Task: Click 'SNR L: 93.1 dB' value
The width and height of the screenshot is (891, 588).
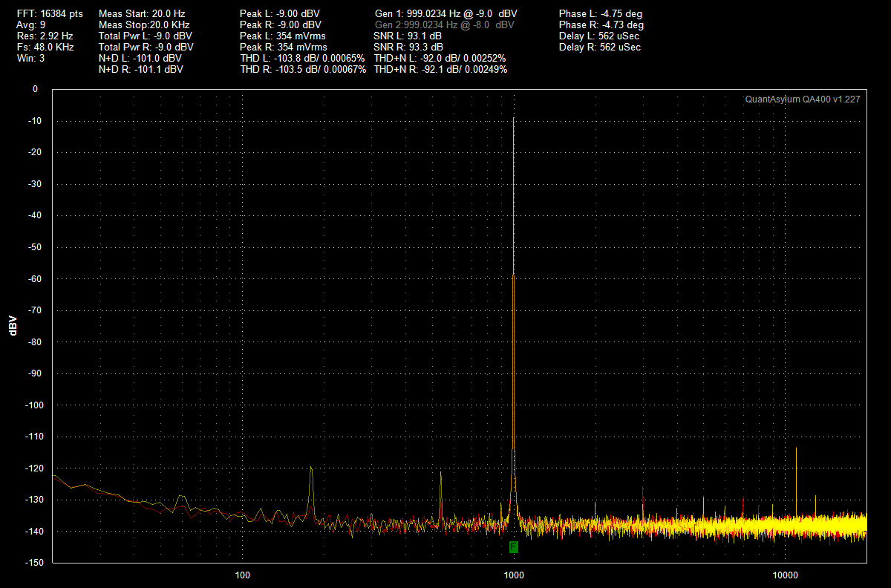Action: tap(408, 36)
